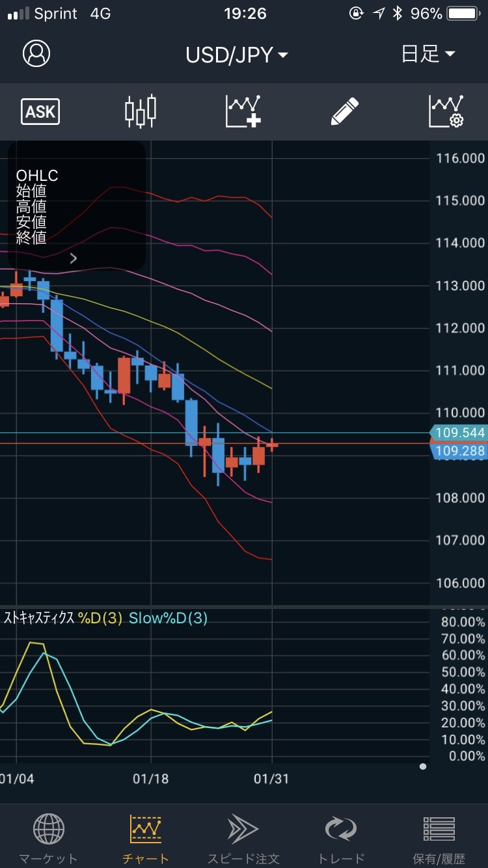
Task: Open the chart indicator settings gear icon
Action: point(446,111)
